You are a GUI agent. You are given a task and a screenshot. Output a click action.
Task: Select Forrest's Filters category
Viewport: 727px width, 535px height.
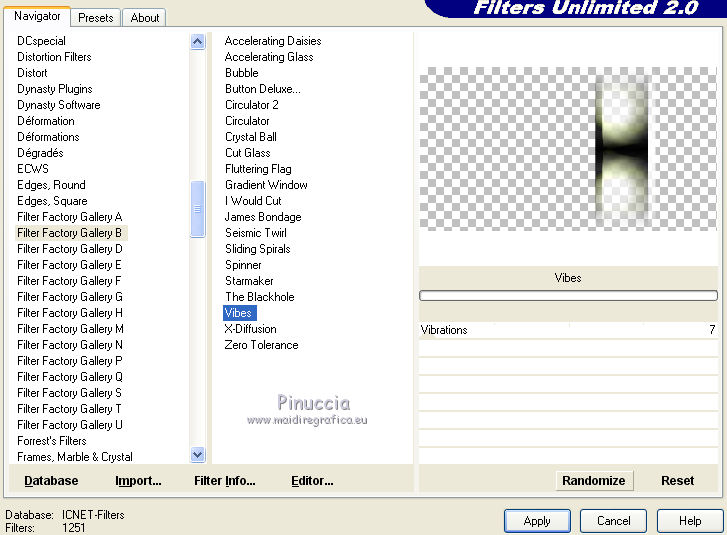[51, 441]
